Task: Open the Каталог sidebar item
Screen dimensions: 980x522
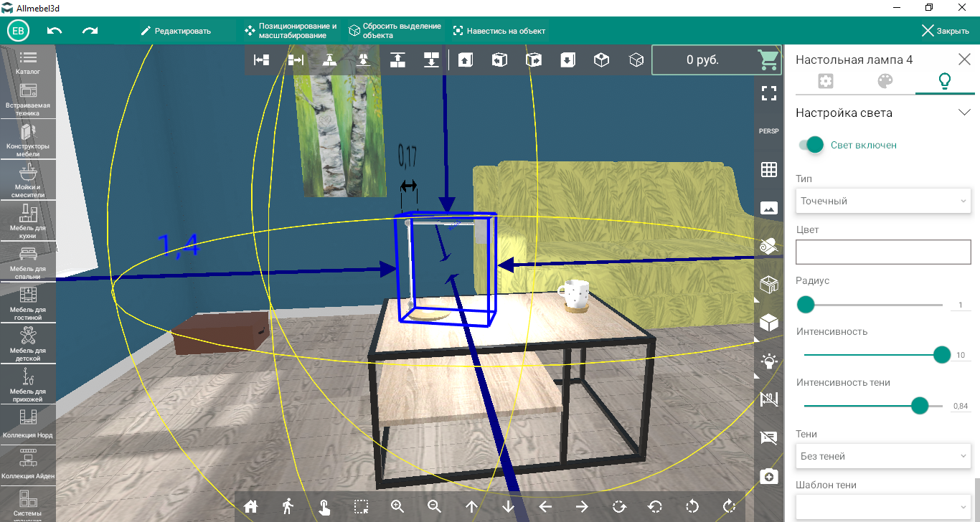Action: tap(29, 62)
